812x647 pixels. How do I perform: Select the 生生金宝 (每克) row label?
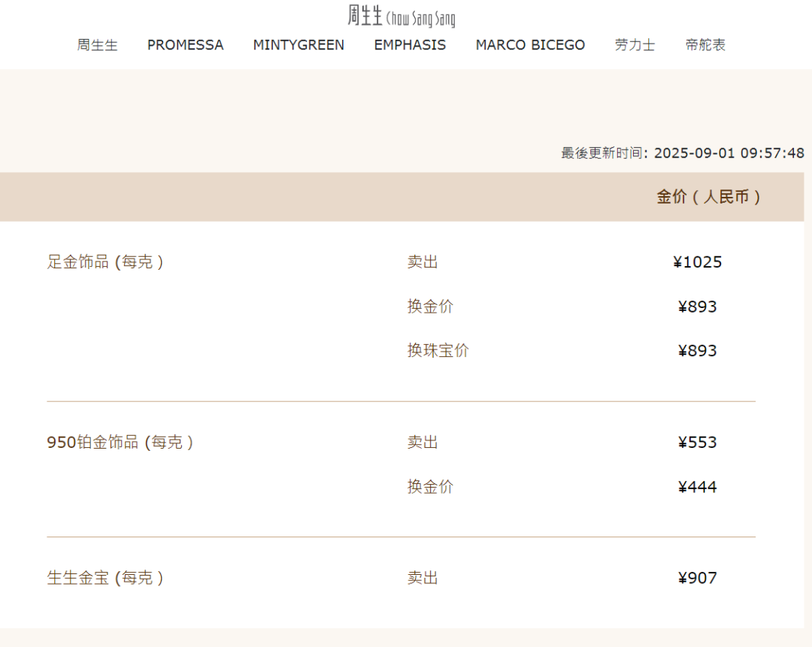click(x=105, y=578)
